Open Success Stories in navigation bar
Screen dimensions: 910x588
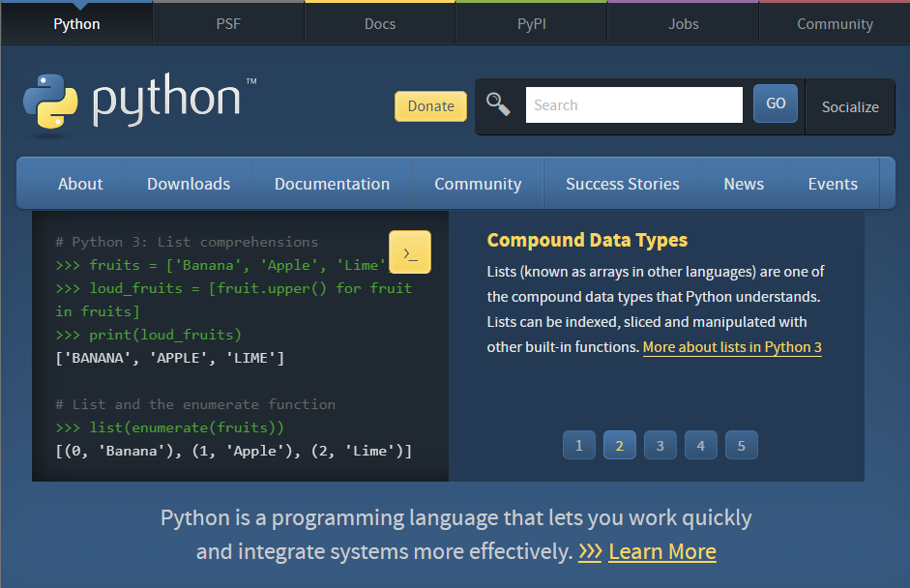pyautogui.click(x=622, y=184)
